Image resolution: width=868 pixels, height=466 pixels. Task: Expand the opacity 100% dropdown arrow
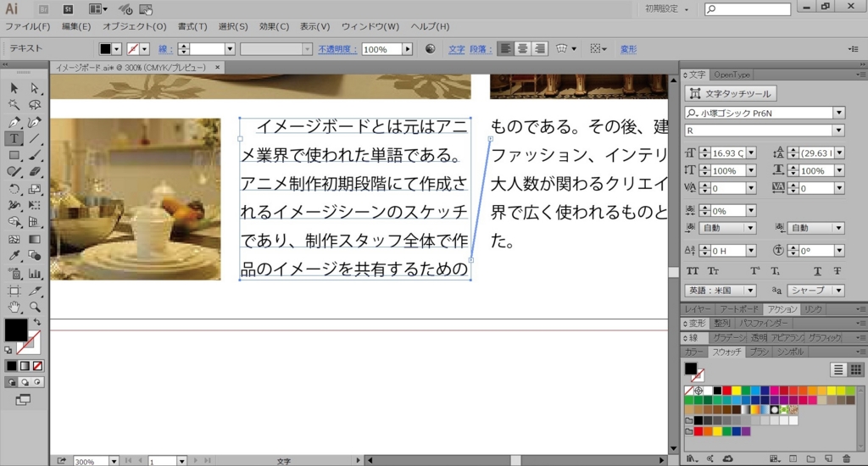[408, 49]
